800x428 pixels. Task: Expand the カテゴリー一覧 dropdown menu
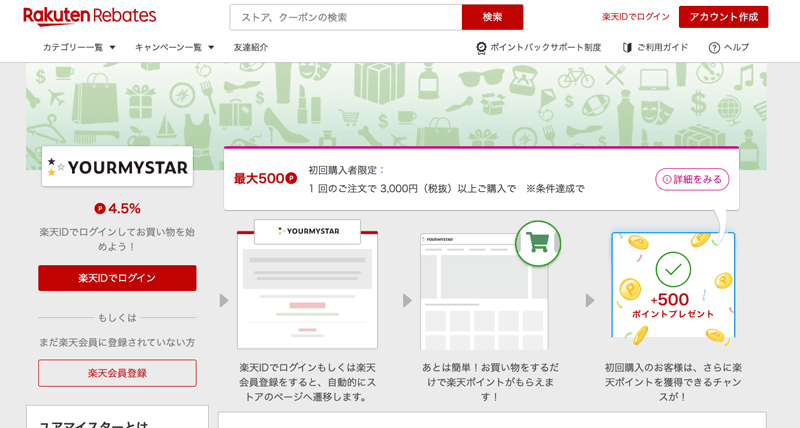pyautogui.click(x=79, y=47)
